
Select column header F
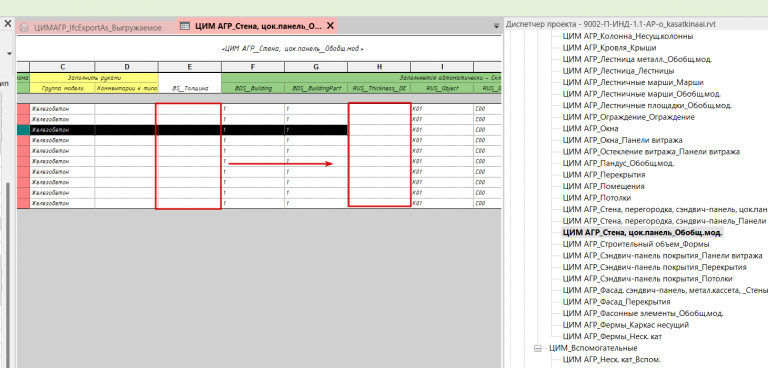(x=253, y=67)
